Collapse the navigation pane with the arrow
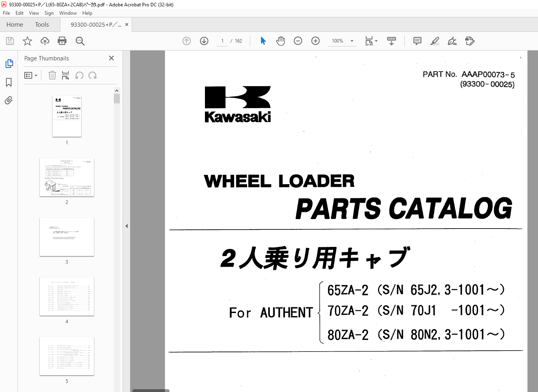The height and width of the screenshot is (392, 538). (x=127, y=226)
